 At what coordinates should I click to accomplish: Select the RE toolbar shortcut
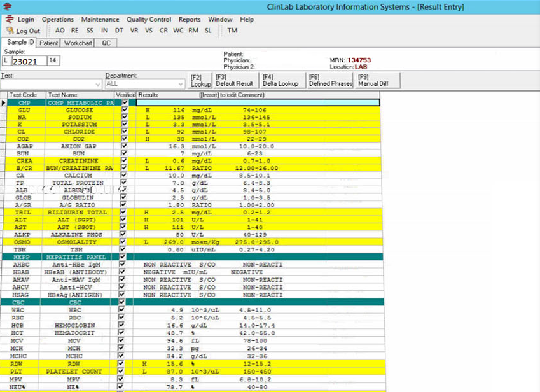click(74, 31)
